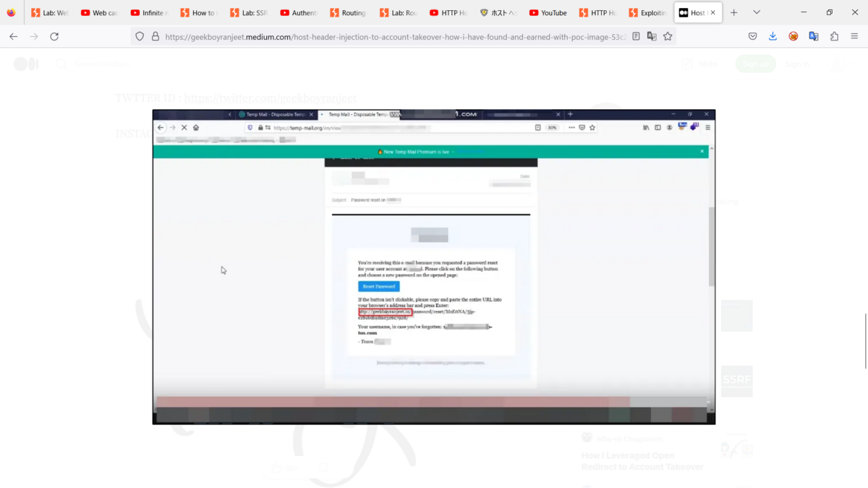Click the orange blocked-circle extension icon
Screen dimensions: 868x488
tap(793, 36)
